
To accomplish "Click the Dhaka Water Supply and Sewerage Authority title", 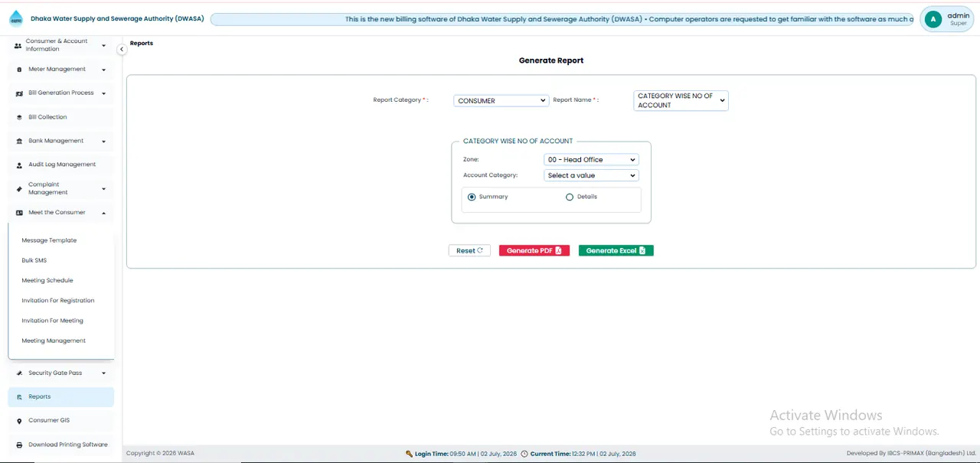I will pyautogui.click(x=117, y=19).
